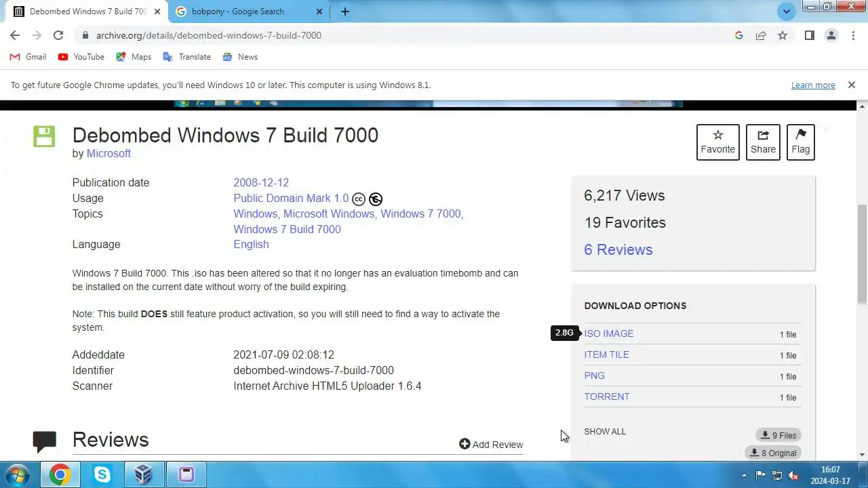868x488 pixels.
Task: Open the 6 Reviews link
Action: coord(618,249)
